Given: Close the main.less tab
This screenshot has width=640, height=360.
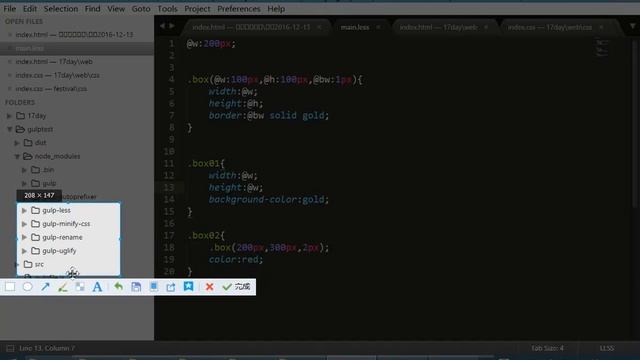Looking at the screenshot, I should point(378,27).
